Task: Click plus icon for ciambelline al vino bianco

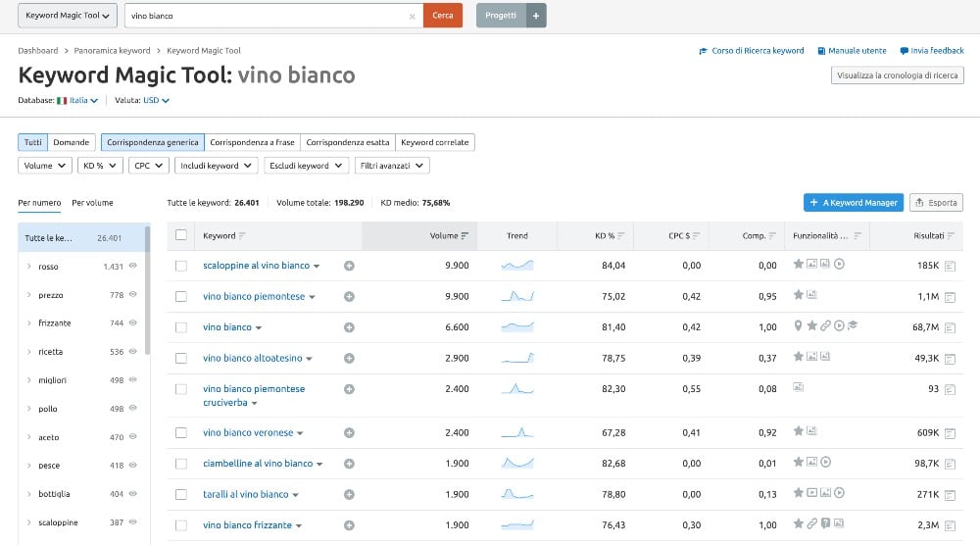Action: 350,463
